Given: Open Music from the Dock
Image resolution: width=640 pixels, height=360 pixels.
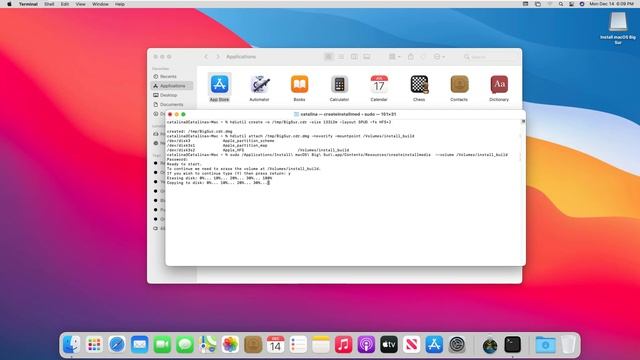Looking at the screenshot, I should point(344,344).
